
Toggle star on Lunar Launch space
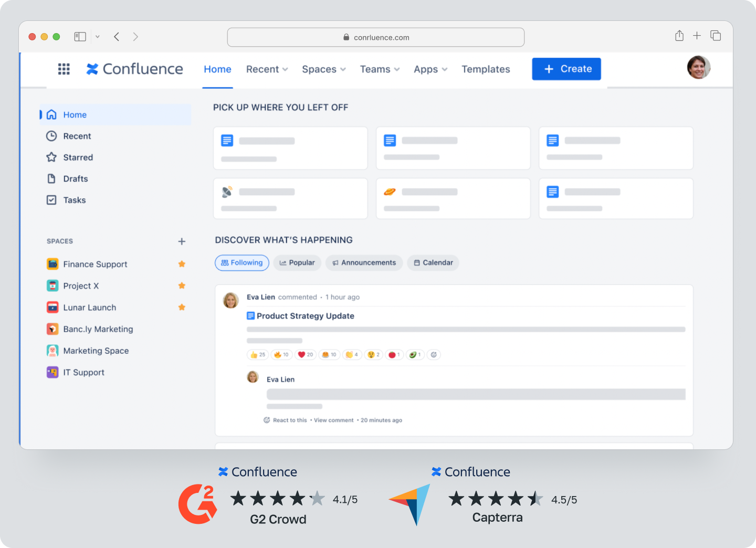pyautogui.click(x=182, y=307)
